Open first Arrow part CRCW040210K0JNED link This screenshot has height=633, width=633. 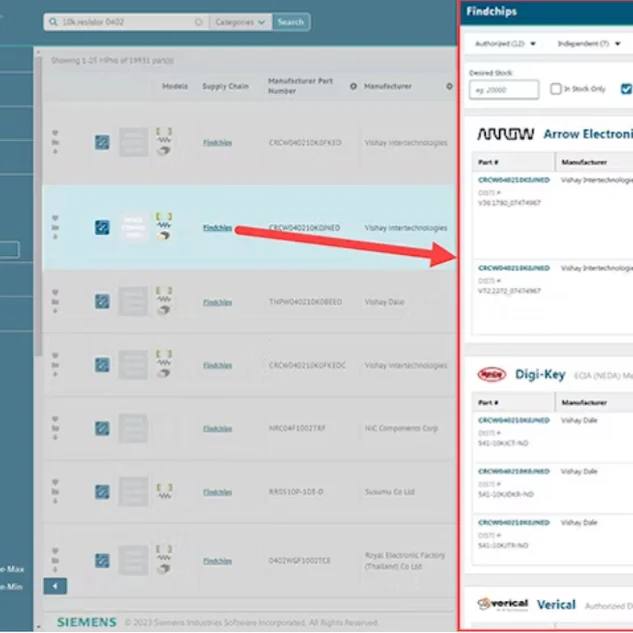(x=514, y=180)
